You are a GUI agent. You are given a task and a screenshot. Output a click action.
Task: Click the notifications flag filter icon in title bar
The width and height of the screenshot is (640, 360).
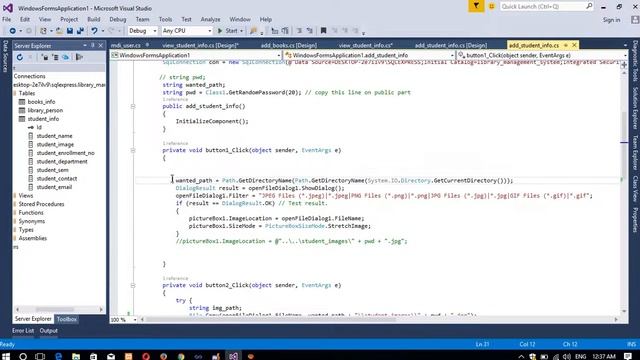[x=476, y=6]
